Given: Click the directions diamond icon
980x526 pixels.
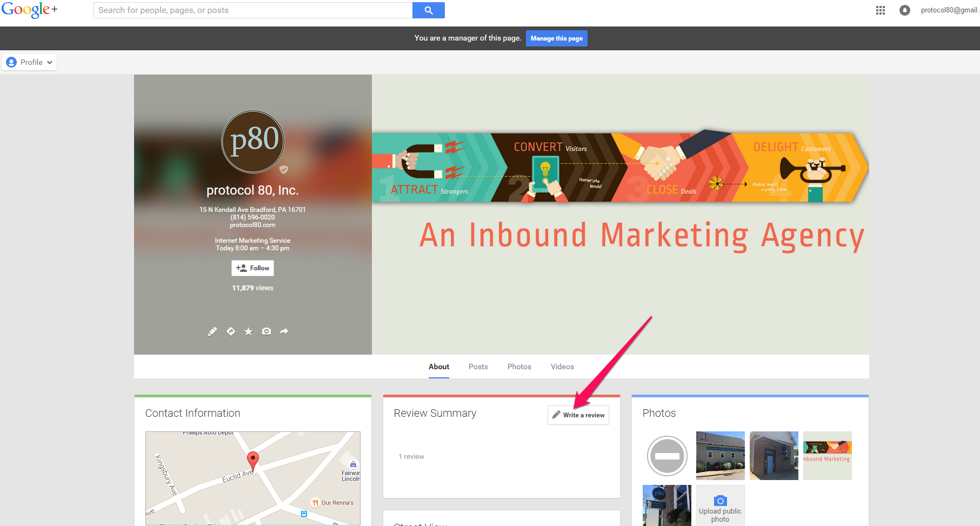Looking at the screenshot, I should pyautogui.click(x=231, y=331).
